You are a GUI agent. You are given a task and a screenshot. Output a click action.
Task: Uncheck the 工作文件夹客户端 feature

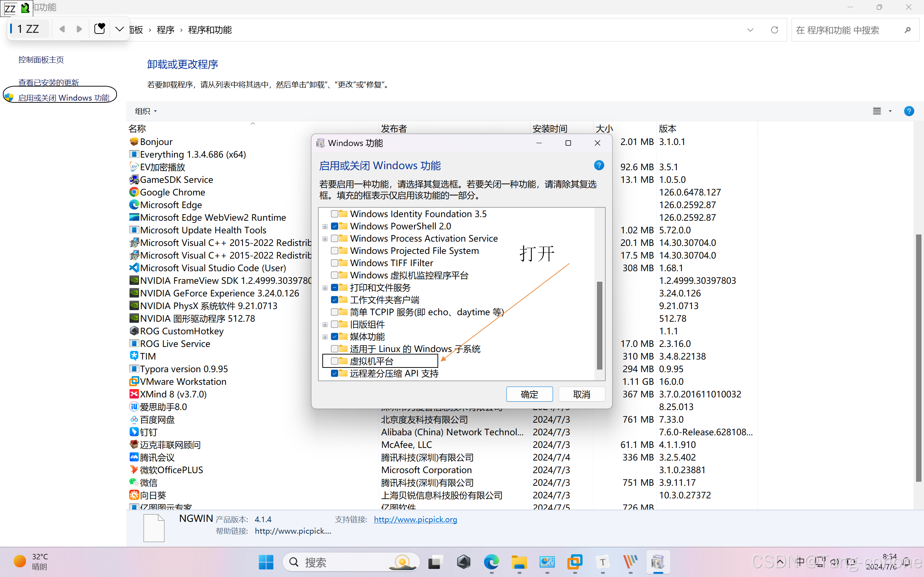335,300
